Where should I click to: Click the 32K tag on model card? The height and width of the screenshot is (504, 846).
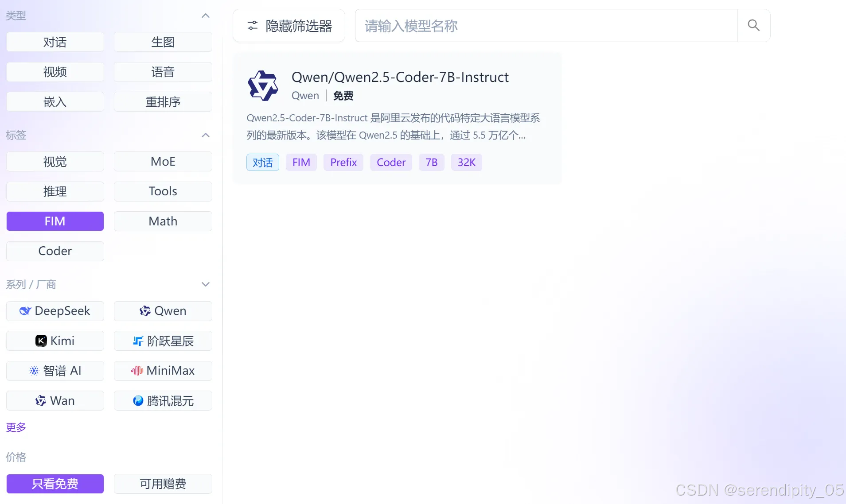click(x=467, y=163)
